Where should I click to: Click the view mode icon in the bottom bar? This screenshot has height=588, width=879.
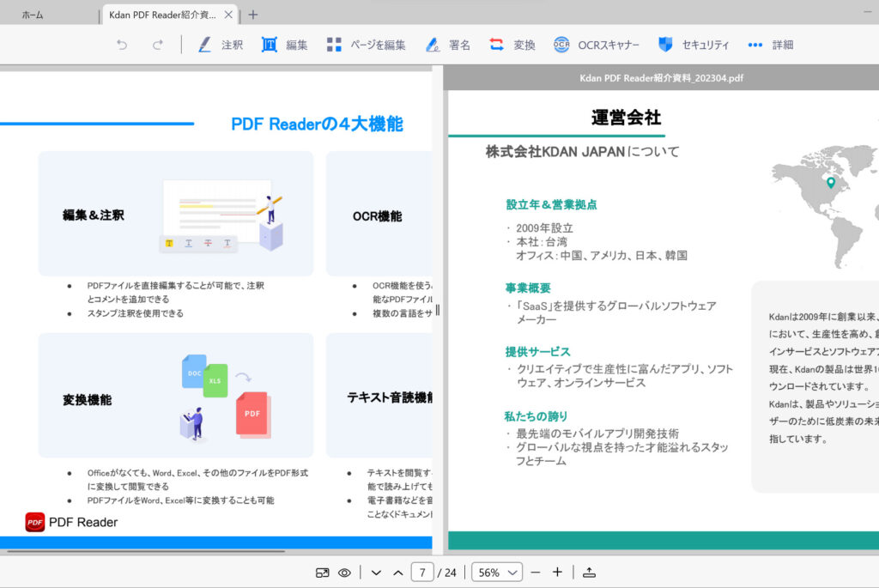323,573
